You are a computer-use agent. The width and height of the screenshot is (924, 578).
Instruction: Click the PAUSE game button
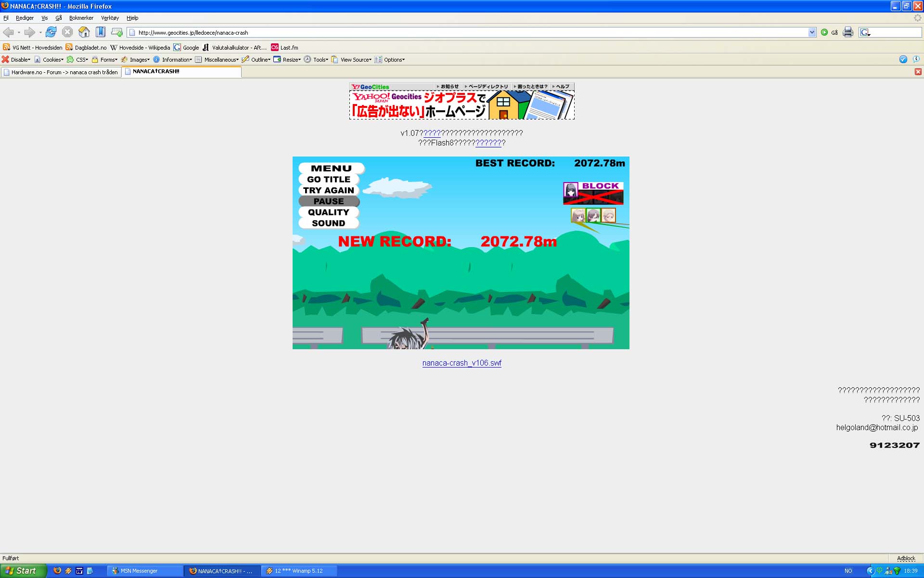(x=329, y=201)
